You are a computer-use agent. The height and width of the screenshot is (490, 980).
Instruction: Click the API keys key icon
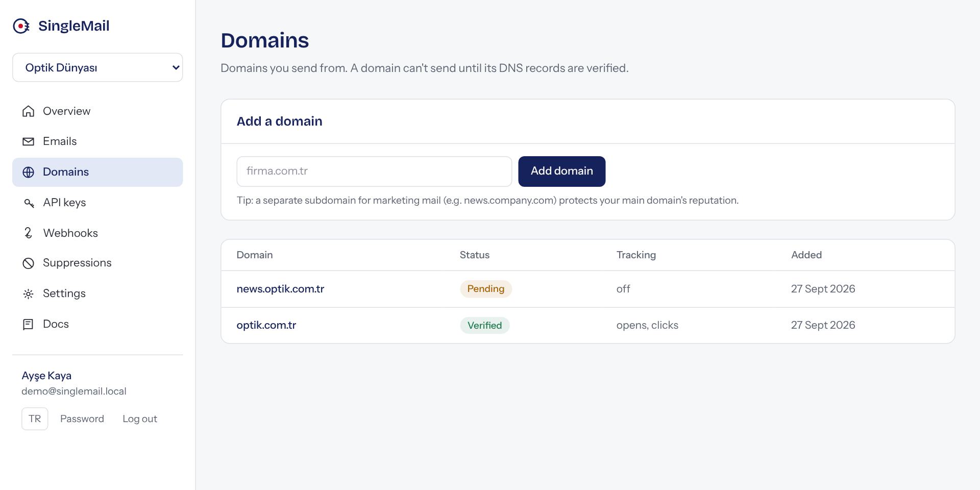click(x=29, y=203)
